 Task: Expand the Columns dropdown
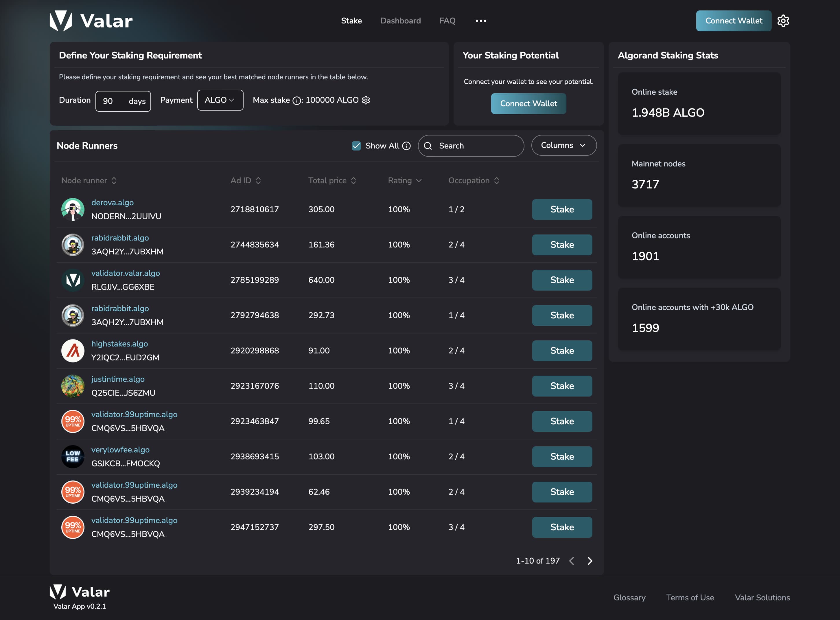pos(564,145)
